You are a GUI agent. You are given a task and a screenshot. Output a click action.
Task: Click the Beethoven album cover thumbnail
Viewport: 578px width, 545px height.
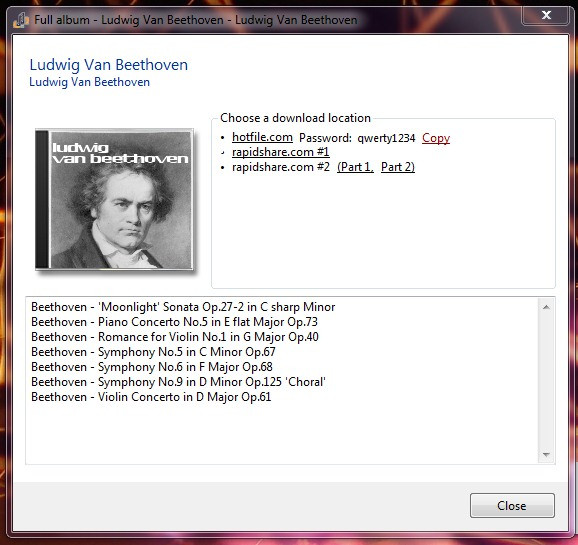[x=114, y=199]
